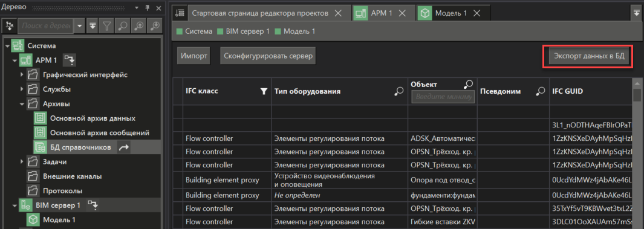Click Система in the breadcrumb path
The width and height of the screenshot is (644, 229).
[199, 31]
